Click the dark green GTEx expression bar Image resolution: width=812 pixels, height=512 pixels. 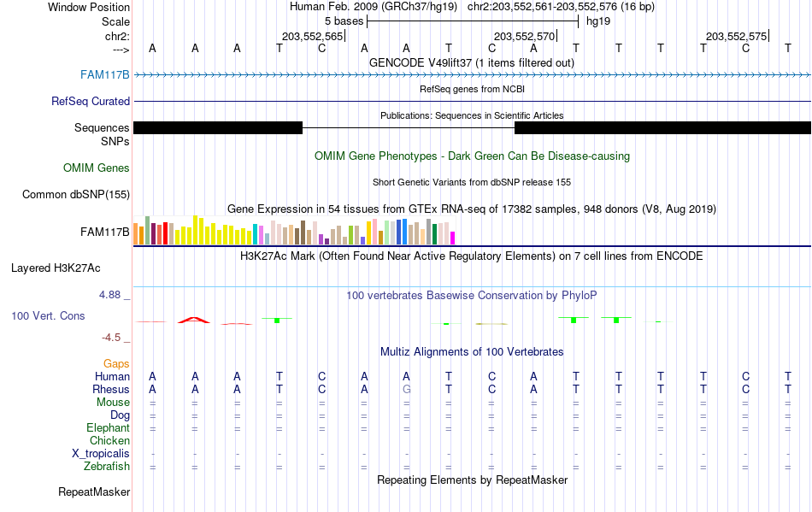pos(434,234)
